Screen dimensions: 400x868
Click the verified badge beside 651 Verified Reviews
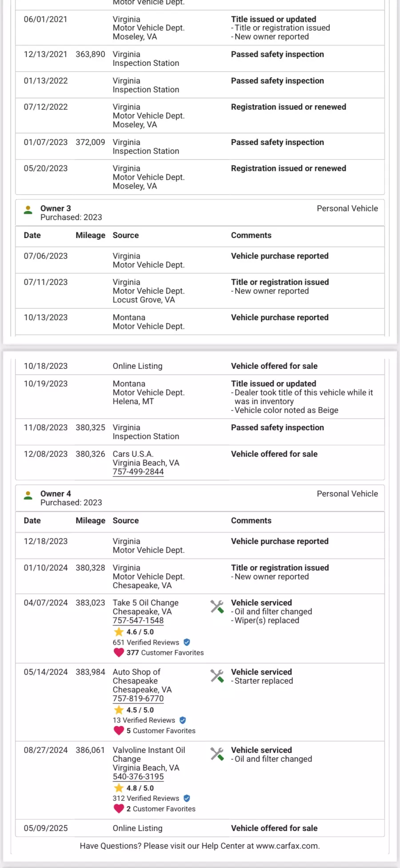point(187,642)
